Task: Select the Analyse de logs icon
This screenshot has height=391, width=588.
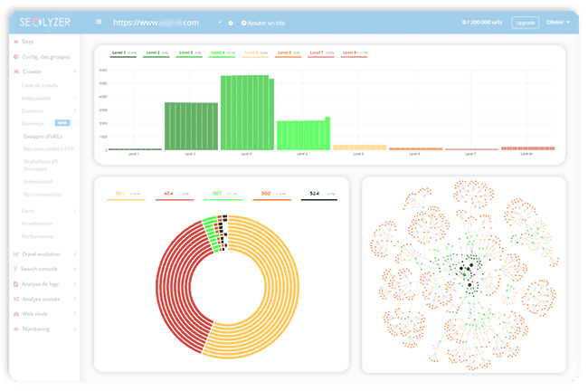Action: (15, 283)
